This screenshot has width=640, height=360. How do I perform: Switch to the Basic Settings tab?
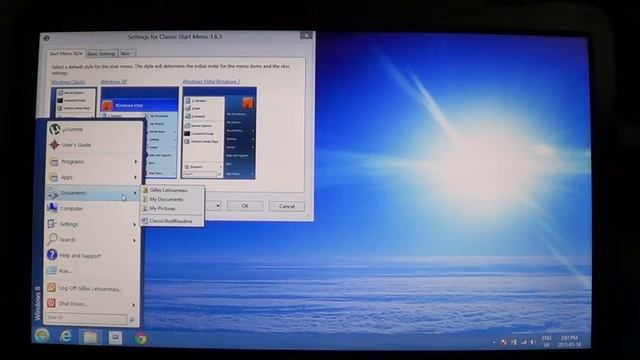click(x=101, y=53)
